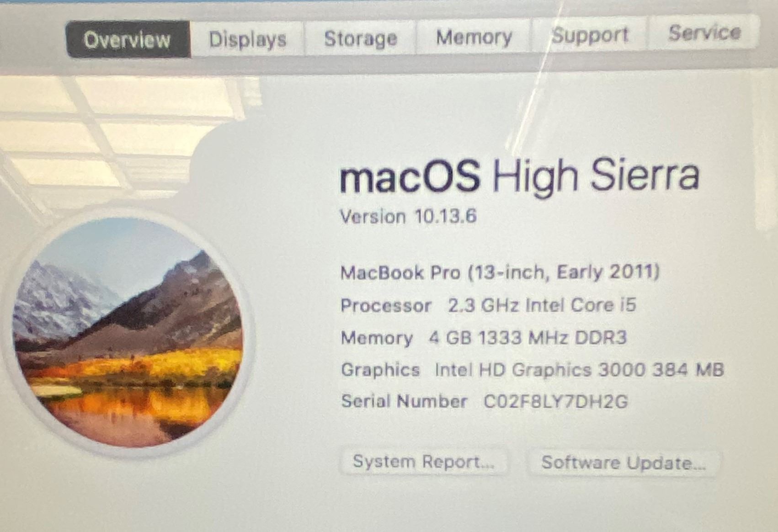The width and height of the screenshot is (778, 532).
Task: Click the Version 10.13.6 text
Action: [408, 216]
